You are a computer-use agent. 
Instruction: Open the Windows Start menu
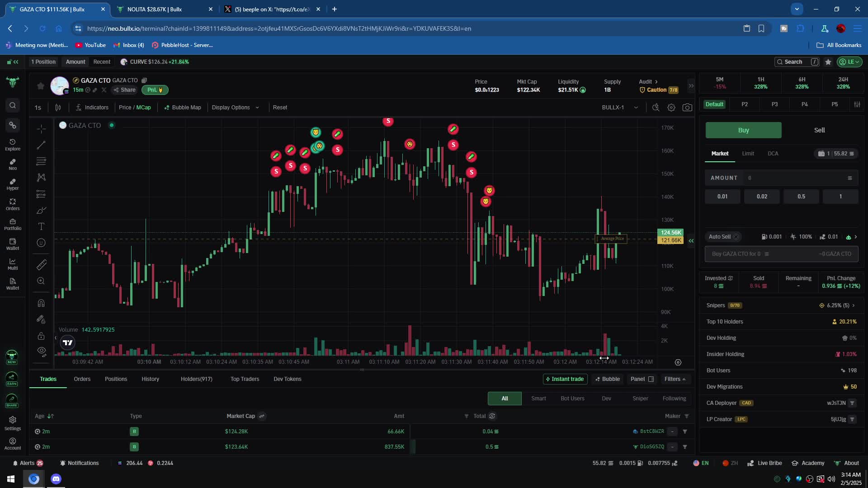(x=11, y=479)
